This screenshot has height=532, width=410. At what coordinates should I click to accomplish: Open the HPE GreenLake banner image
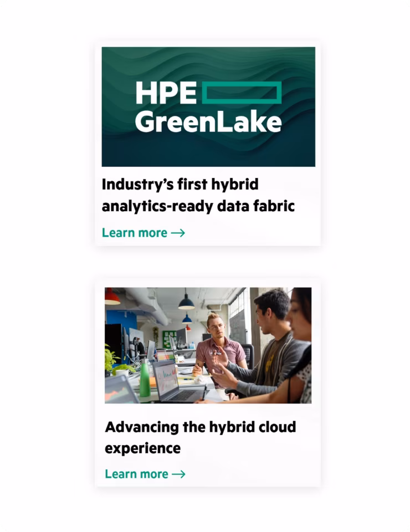[x=208, y=107]
